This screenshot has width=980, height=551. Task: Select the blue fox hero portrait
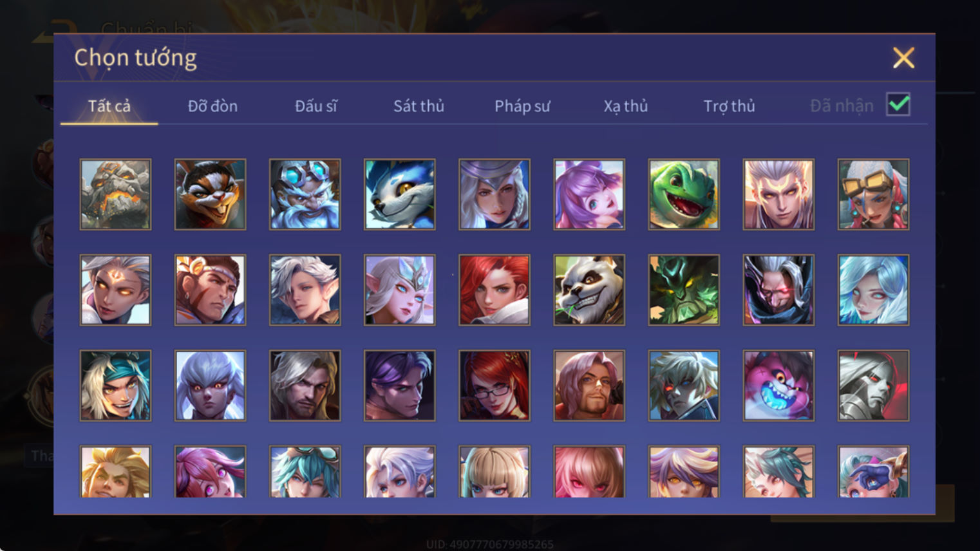399,194
